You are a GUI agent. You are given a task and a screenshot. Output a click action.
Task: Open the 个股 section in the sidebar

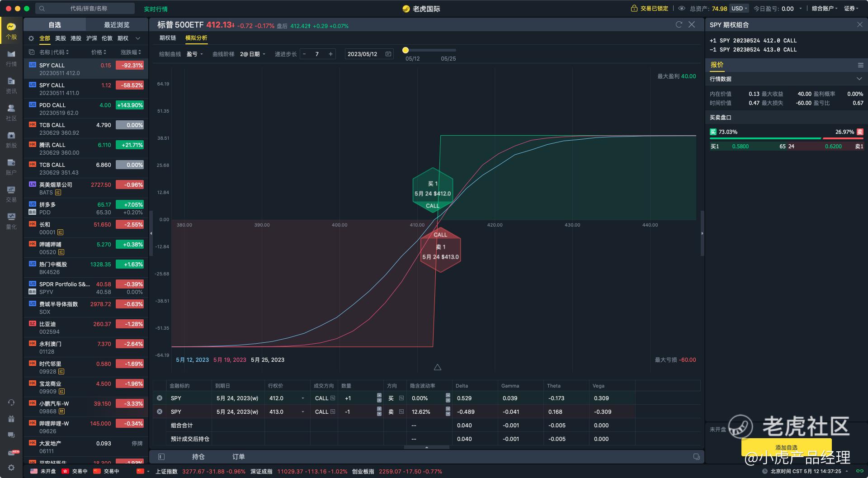coord(11,31)
